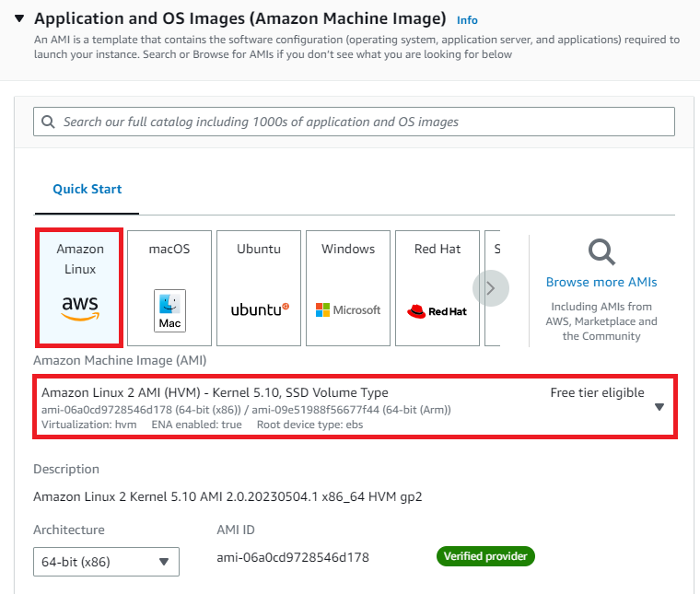Click the magnifier icon above Browse more AMIs
Image resolution: width=700 pixels, height=594 pixels.
click(601, 252)
